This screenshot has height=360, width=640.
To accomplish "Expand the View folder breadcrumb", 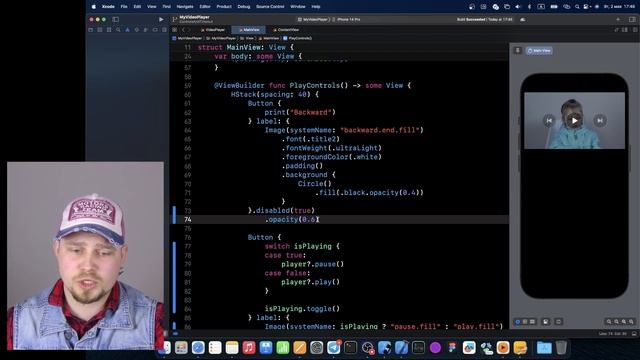I will [247, 38].
